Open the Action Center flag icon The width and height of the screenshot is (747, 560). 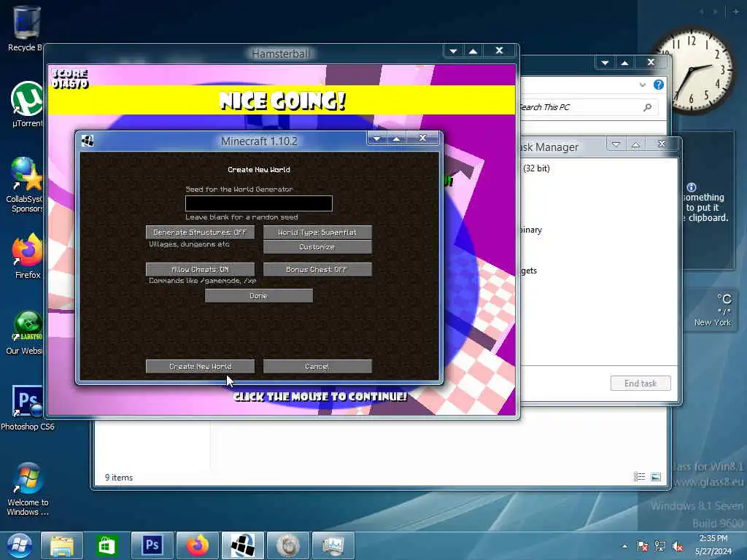[x=642, y=546]
